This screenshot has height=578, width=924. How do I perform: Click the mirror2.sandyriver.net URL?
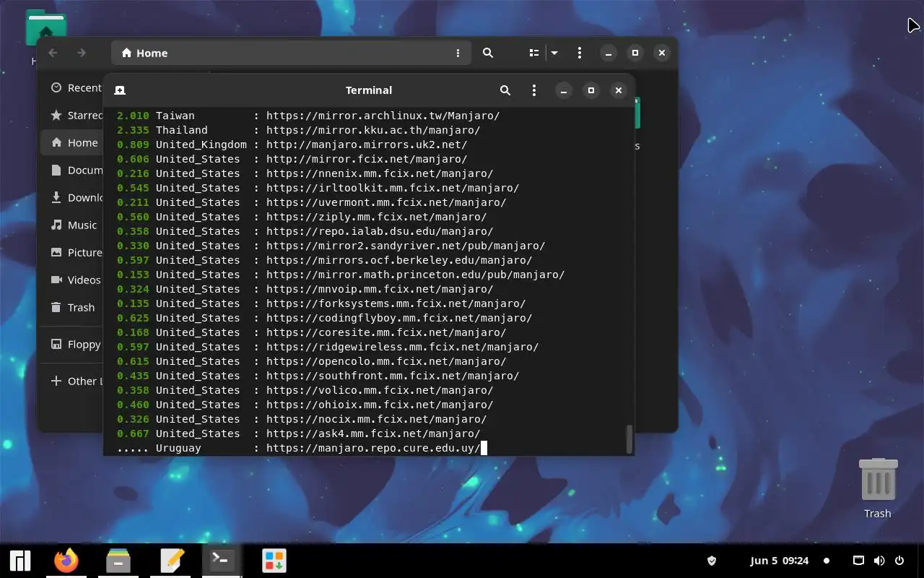tap(406, 246)
